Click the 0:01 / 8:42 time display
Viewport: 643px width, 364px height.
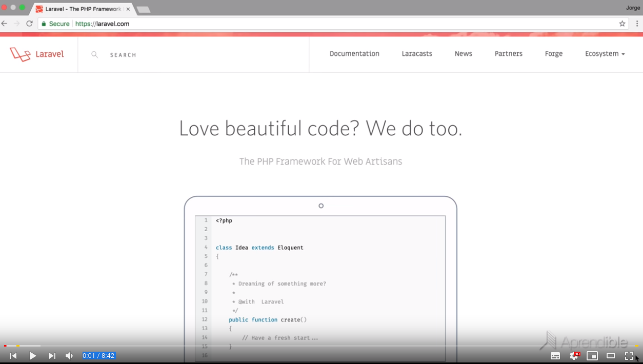pyautogui.click(x=99, y=356)
